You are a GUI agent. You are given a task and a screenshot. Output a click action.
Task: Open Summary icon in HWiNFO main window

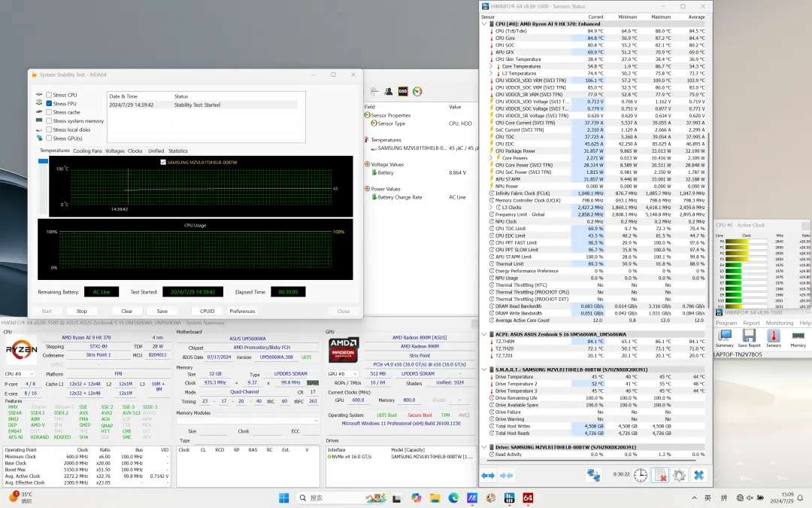725,338
